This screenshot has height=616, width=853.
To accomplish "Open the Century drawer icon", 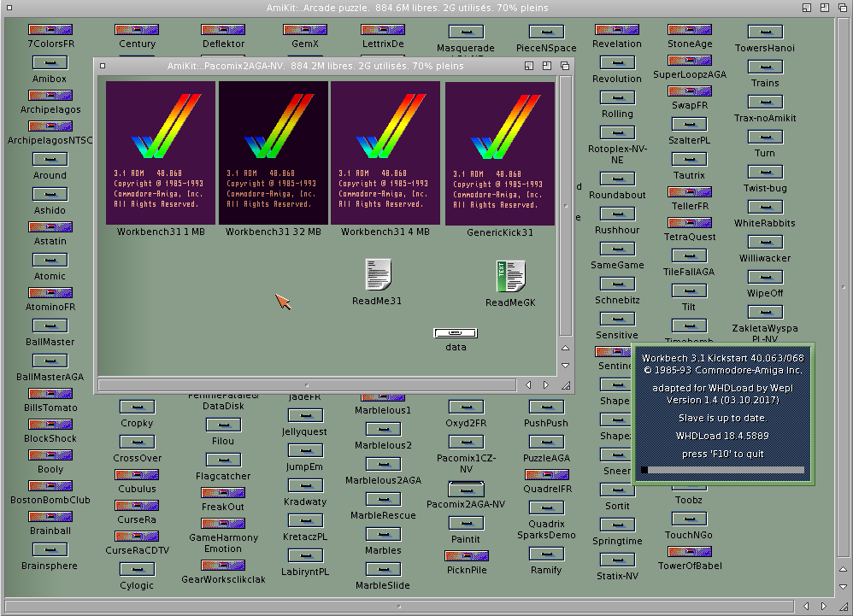I will [x=137, y=30].
